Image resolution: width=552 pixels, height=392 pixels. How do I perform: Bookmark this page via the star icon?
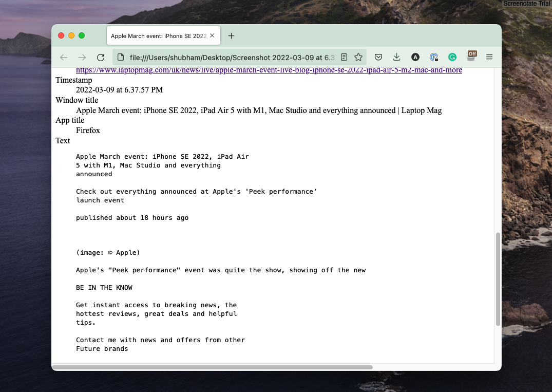[x=358, y=57]
